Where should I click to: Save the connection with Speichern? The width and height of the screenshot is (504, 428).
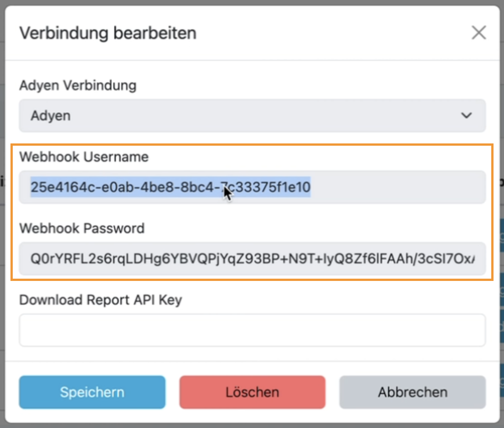pyautogui.click(x=92, y=392)
